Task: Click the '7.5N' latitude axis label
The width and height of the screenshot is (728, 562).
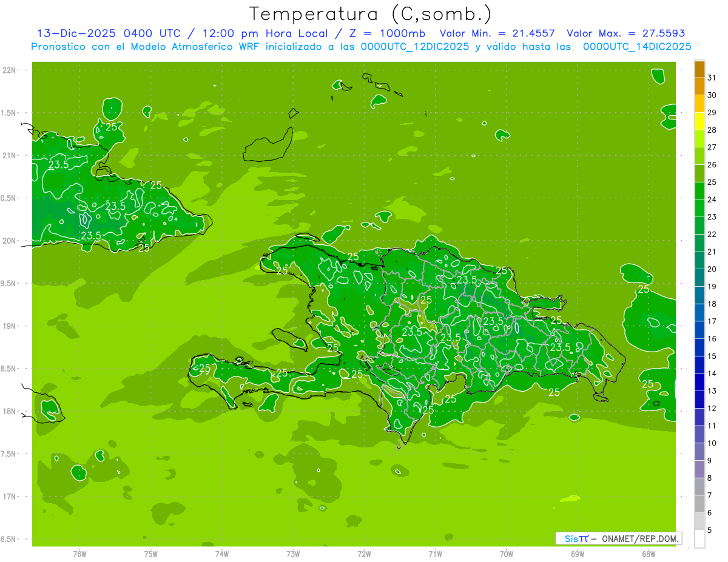Action: pos(9,453)
